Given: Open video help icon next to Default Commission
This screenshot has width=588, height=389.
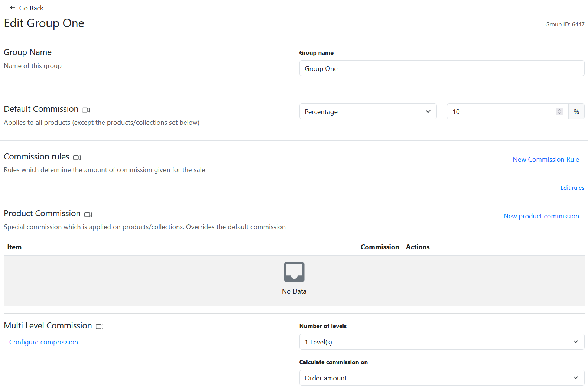Looking at the screenshot, I should 86,110.
